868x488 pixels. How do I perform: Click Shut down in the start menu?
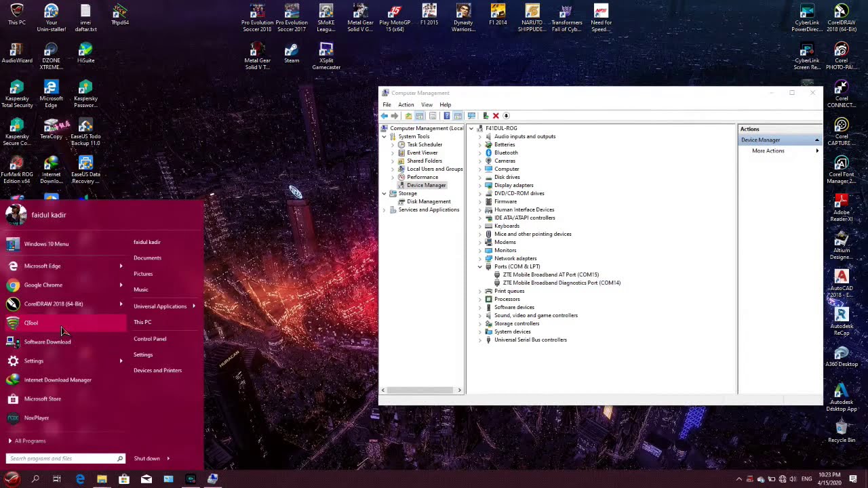coord(146,458)
